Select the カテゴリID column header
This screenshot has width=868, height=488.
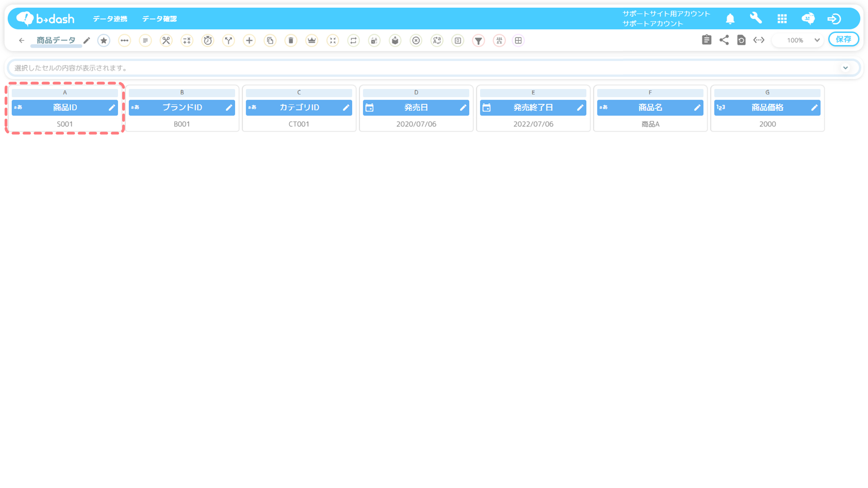click(x=299, y=107)
